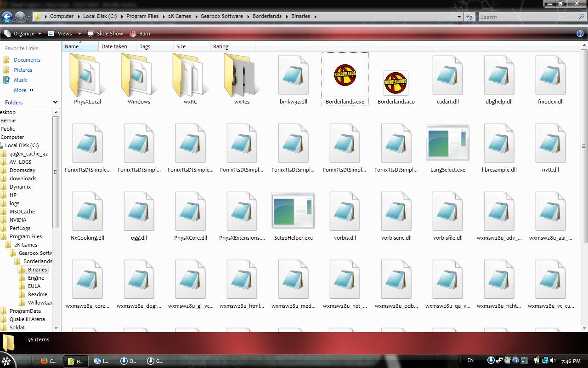Click the file list vertical scrollbar

pos(584,146)
